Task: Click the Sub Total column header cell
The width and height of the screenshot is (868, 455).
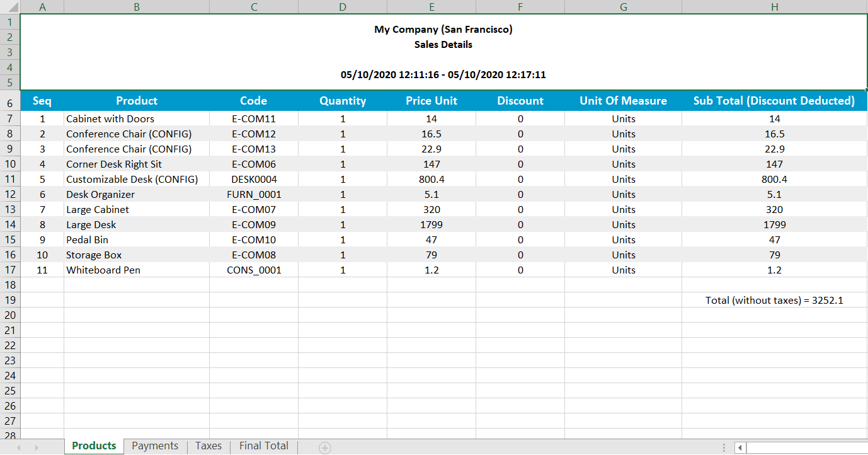Action: coord(774,101)
